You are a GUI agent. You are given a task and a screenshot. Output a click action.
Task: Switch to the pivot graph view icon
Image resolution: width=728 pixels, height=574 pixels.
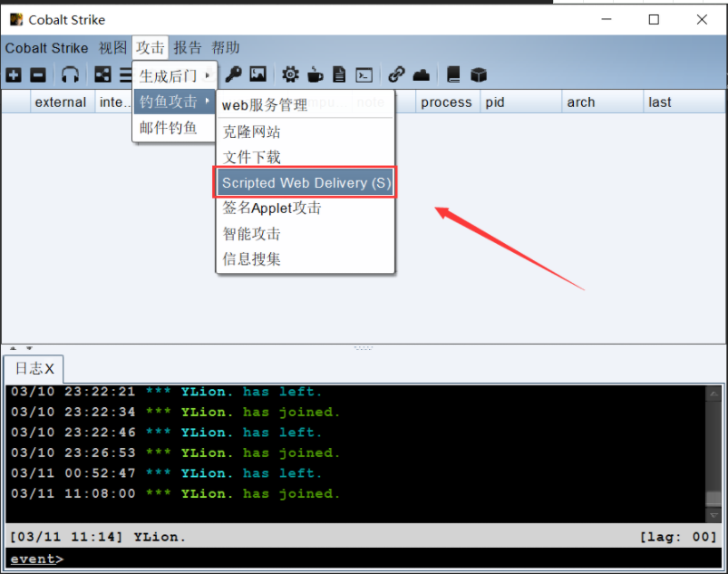point(102,74)
